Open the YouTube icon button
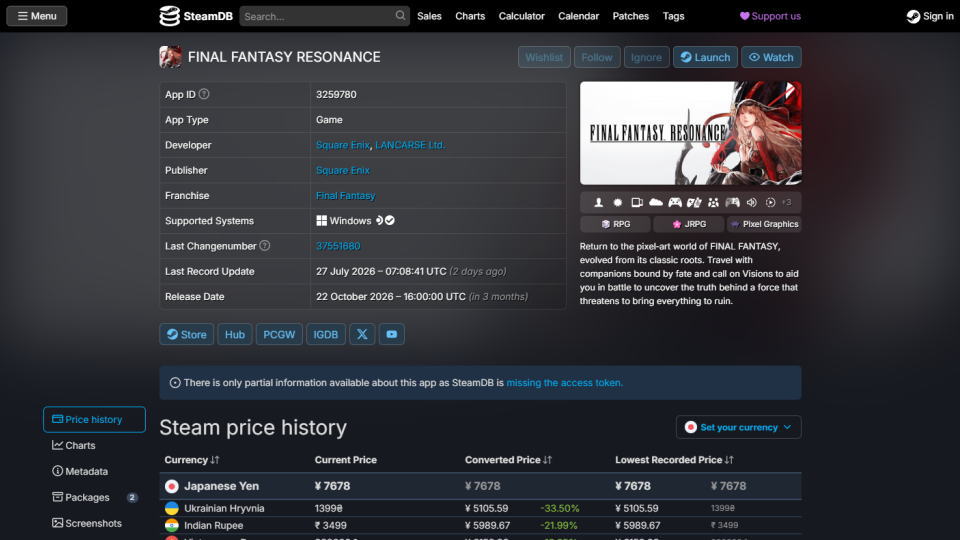Viewport: 960px width, 540px height. (x=392, y=334)
